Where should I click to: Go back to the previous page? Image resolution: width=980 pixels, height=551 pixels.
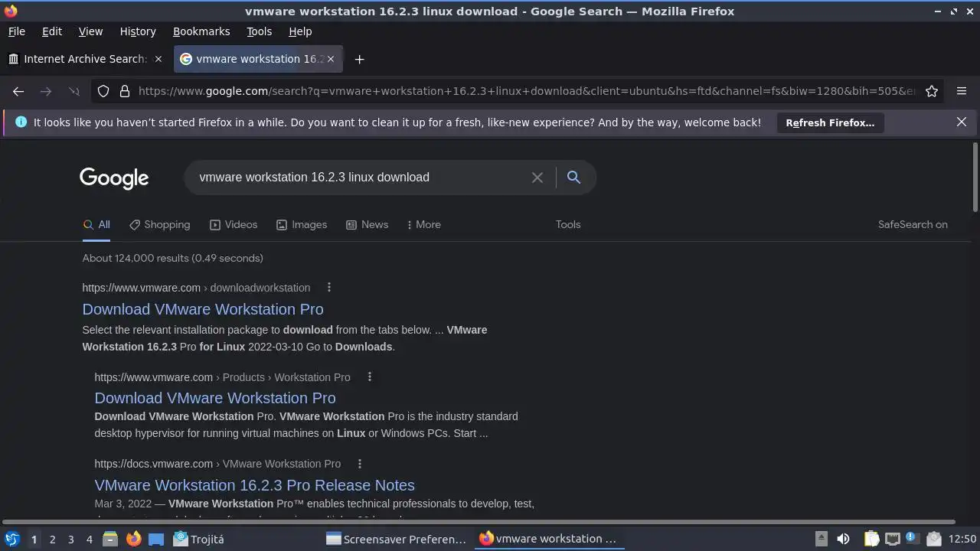pyautogui.click(x=18, y=91)
